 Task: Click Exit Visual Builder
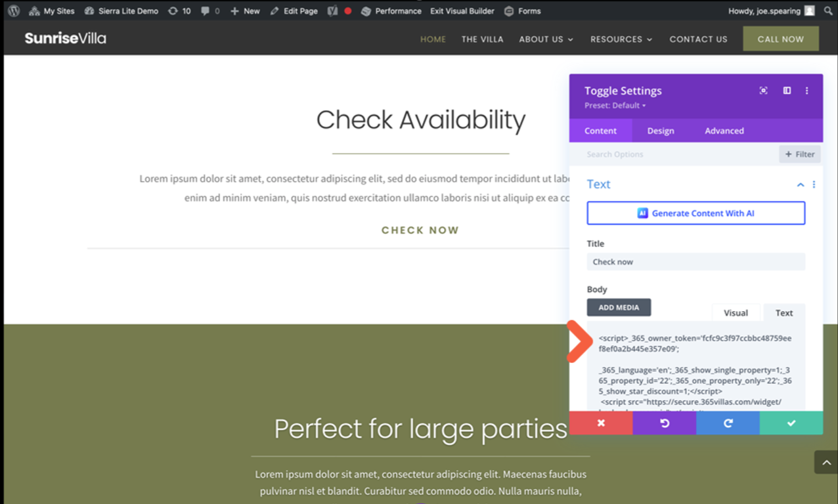tap(462, 11)
